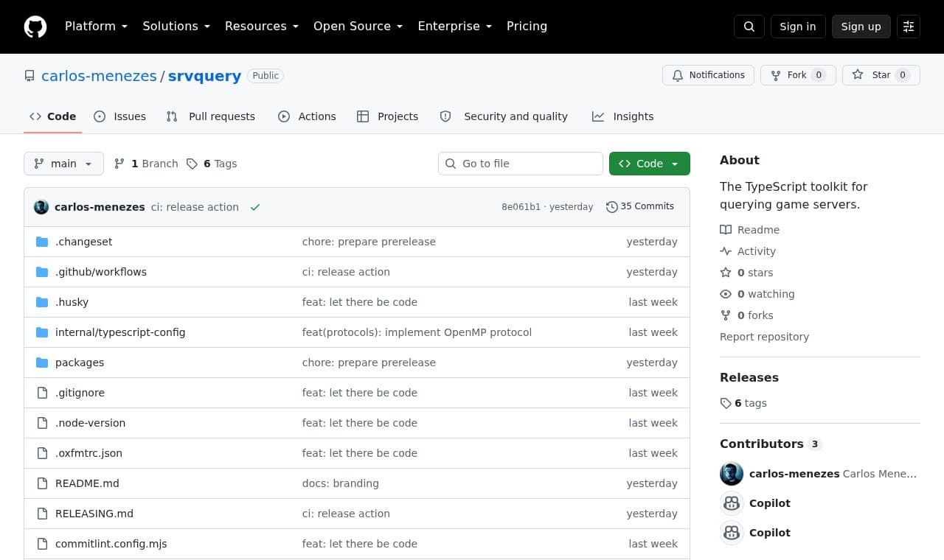
Task: Star the srvquery repository
Action: click(x=881, y=75)
